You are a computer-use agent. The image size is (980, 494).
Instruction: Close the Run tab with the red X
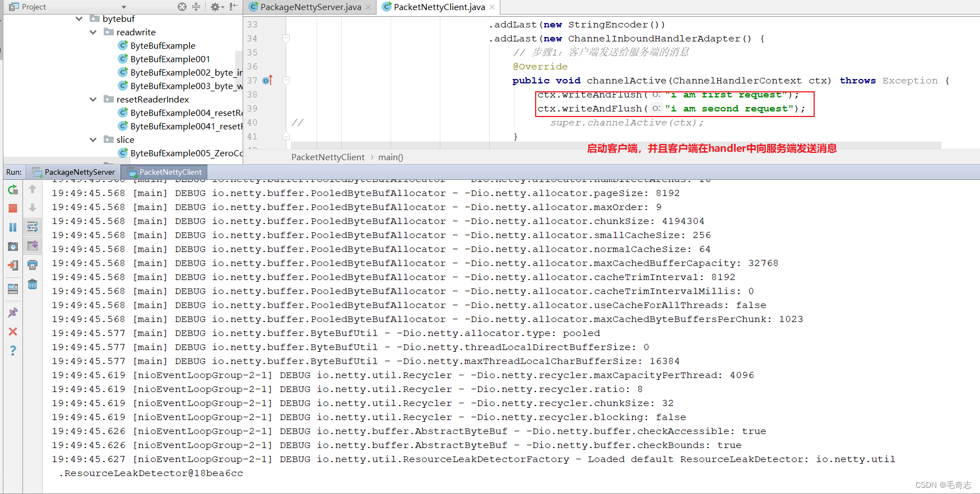coord(13,332)
